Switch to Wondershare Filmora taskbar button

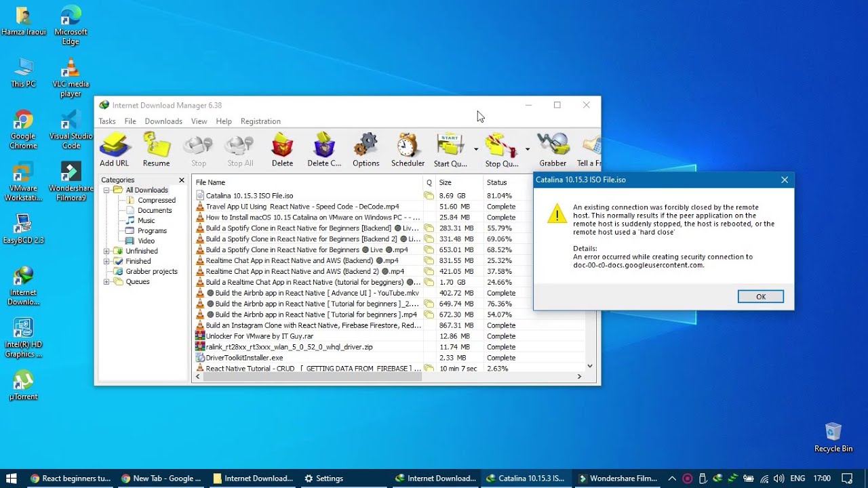618,478
